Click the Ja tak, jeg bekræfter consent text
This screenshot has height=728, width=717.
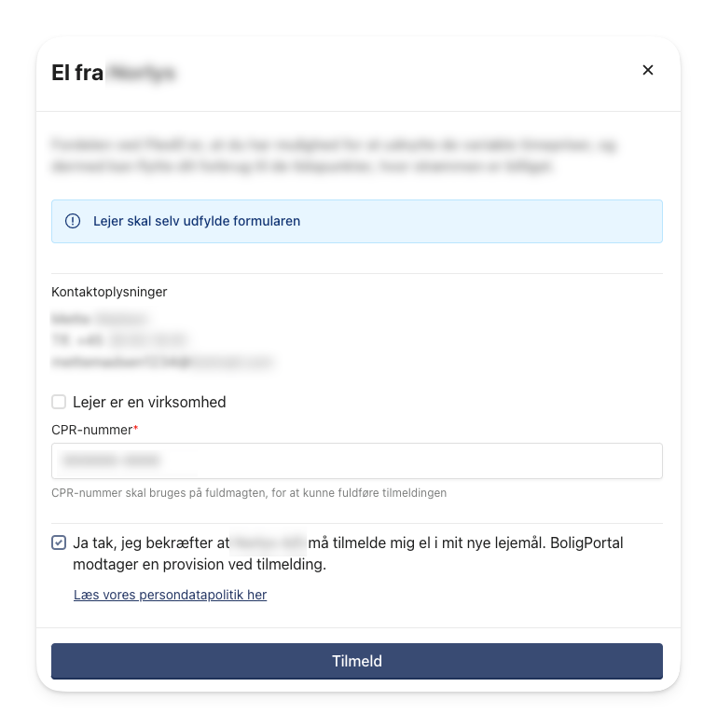[x=348, y=554]
